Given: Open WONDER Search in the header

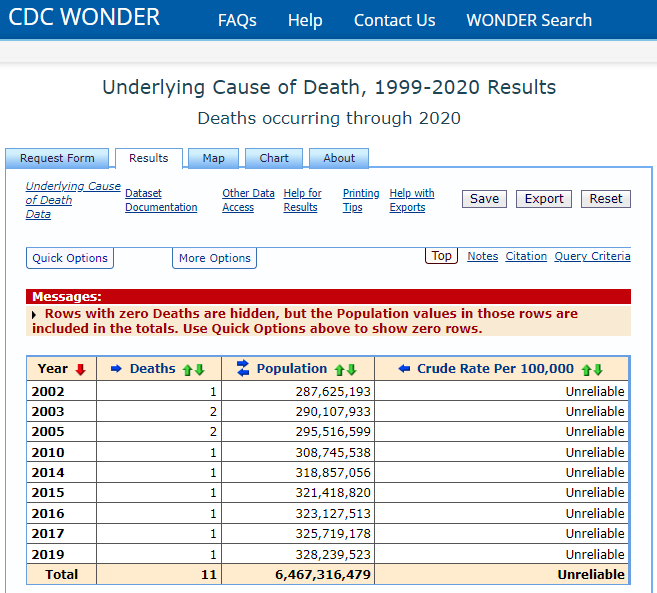Looking at the screenshot, I should pos(529,20).
